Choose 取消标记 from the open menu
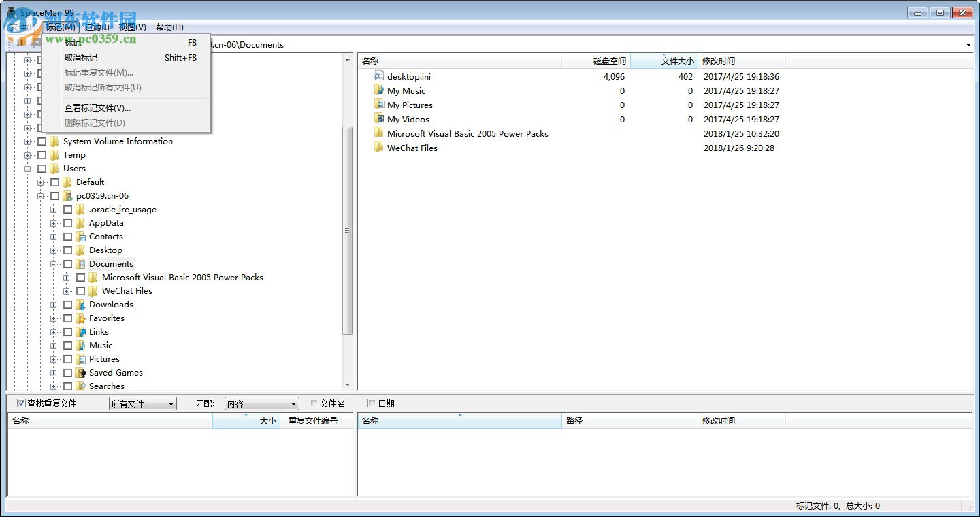This screenshot has height=517, width=980. [127, 58]
